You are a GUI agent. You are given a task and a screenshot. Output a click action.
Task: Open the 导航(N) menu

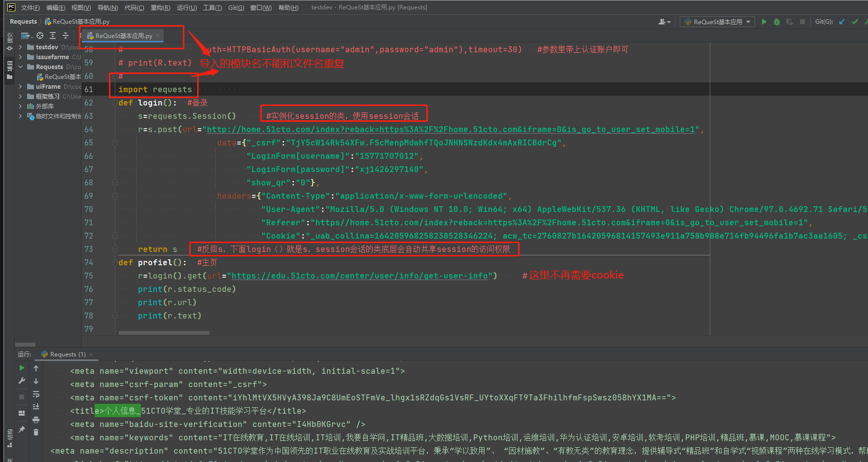(107, 7)
